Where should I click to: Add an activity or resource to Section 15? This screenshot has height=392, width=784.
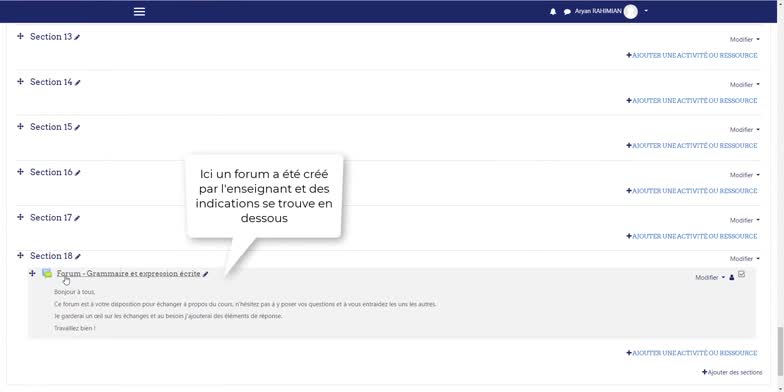(x=692, y=146)
